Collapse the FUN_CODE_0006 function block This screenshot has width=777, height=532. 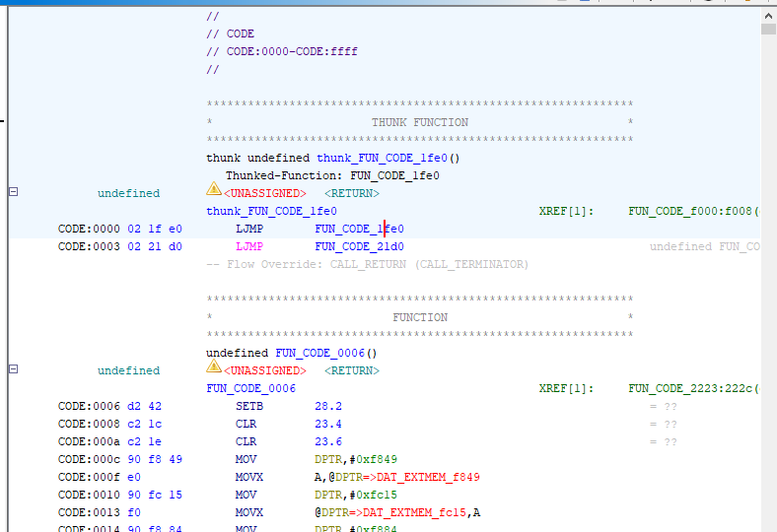(x=14, y=369)
